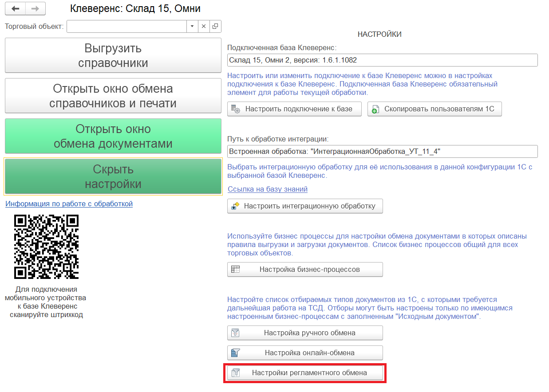Click the QR code for device connection
This screenshot has height=392, width=549.
(x=46, y=247)
